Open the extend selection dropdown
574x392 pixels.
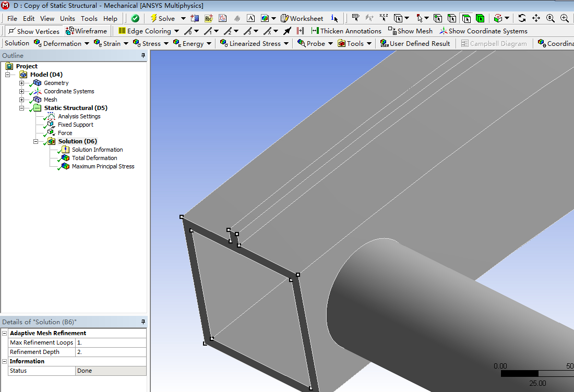point(507,18)
